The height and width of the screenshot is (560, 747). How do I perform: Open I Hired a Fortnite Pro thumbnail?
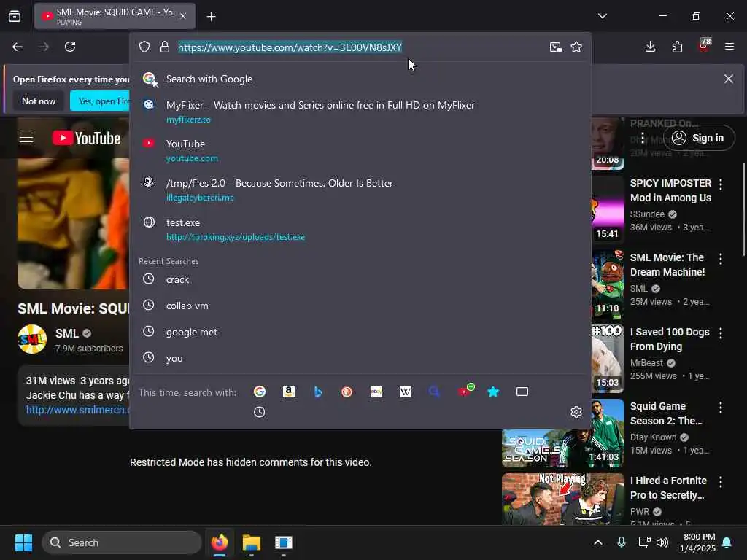tap(563, 499)
